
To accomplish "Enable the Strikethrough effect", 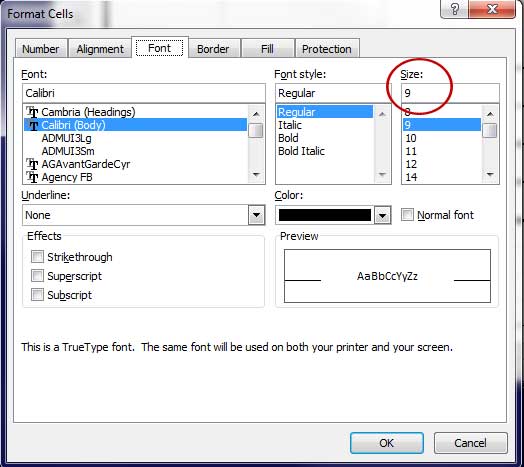I will tap(37, 257).
